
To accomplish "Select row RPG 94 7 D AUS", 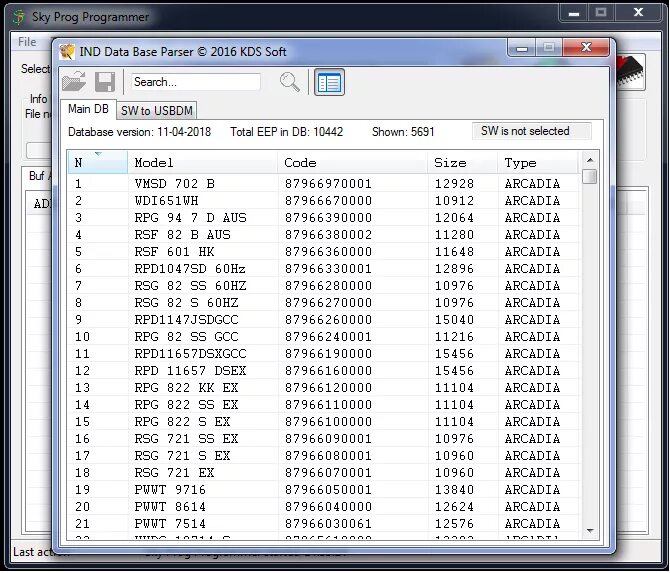I will click(x=323, y=218).
